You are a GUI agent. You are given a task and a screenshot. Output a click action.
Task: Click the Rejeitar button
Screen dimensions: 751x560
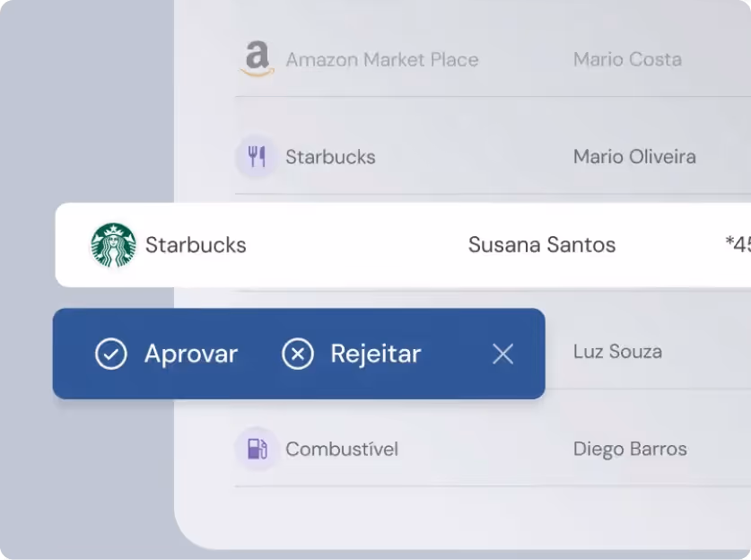click(x=356, y=354)
